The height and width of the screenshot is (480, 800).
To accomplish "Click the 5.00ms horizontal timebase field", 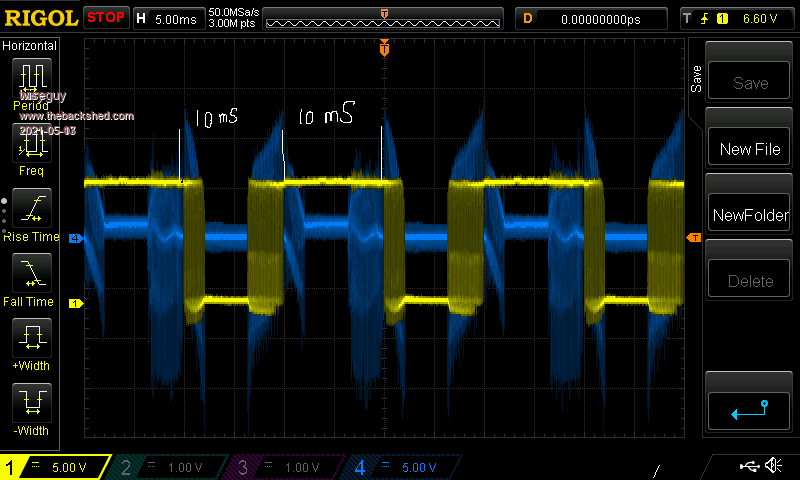I will (x=178, y=18).
